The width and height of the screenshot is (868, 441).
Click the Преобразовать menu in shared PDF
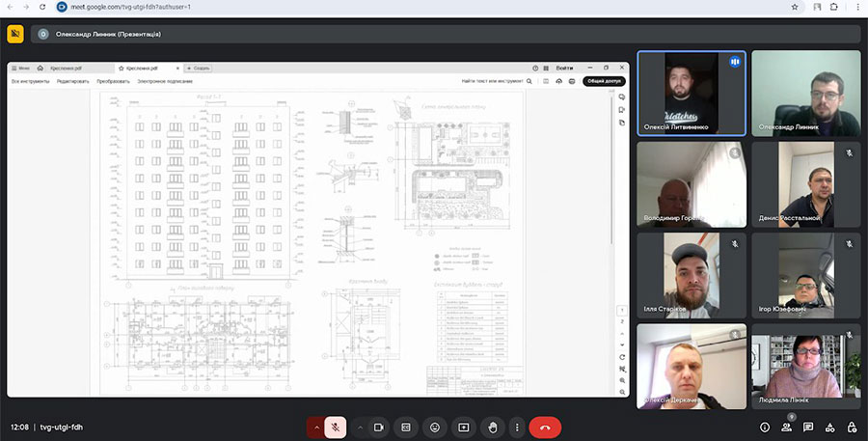pos(113,81)
